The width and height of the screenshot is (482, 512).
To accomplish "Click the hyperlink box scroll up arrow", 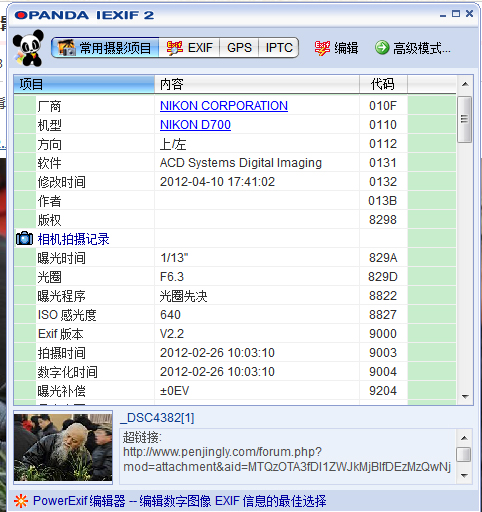I will pyautogui.click(x=464, y=438).
